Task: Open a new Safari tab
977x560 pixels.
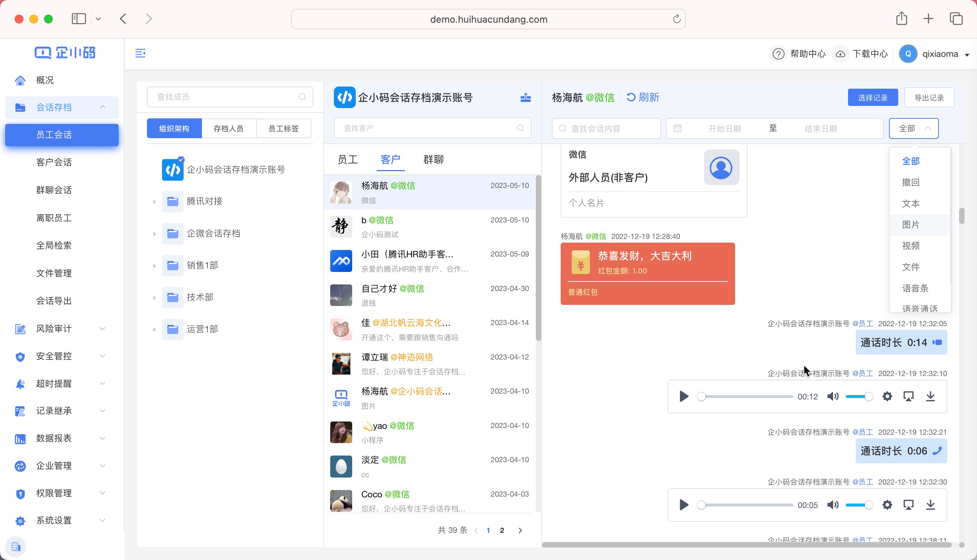Action: [x=928, y=18]
